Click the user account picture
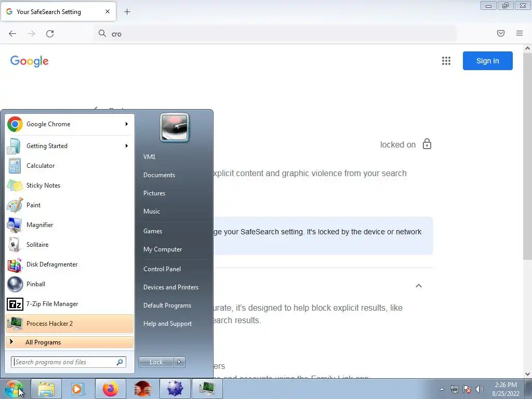This screenshot has width=532, height=399. coord(175,127)
